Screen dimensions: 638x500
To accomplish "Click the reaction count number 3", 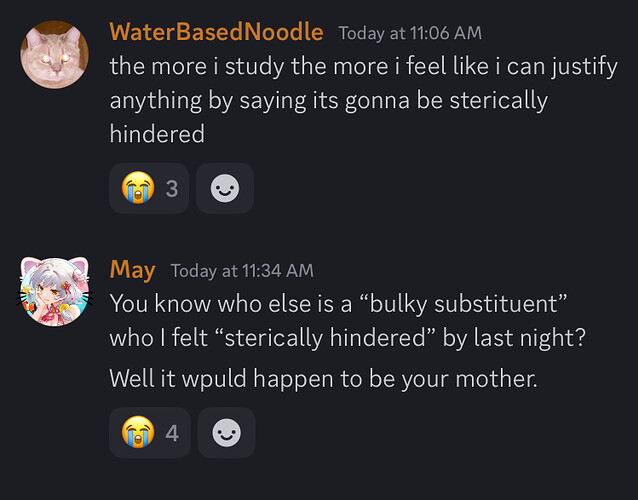I will coord(171,188).
